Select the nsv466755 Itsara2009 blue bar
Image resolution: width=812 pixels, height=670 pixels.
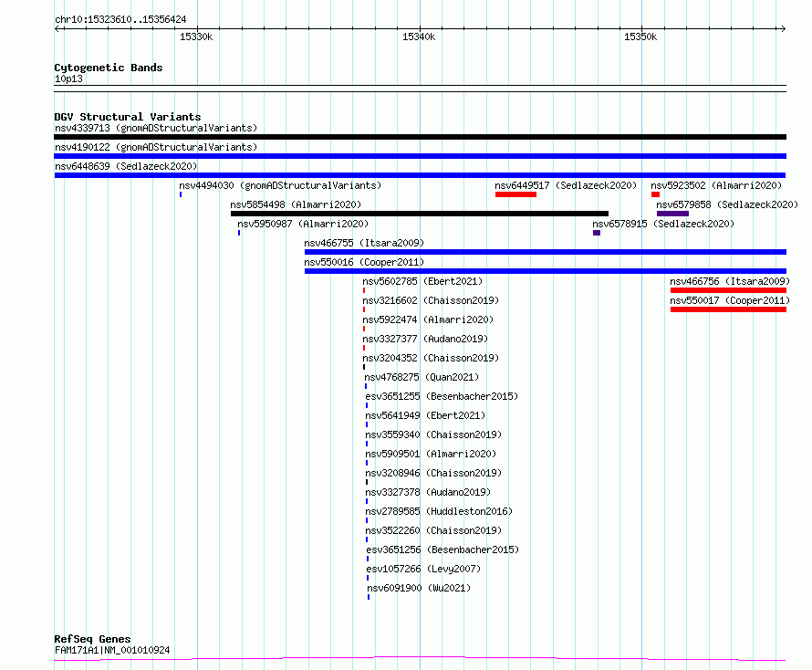pos(546,252)
